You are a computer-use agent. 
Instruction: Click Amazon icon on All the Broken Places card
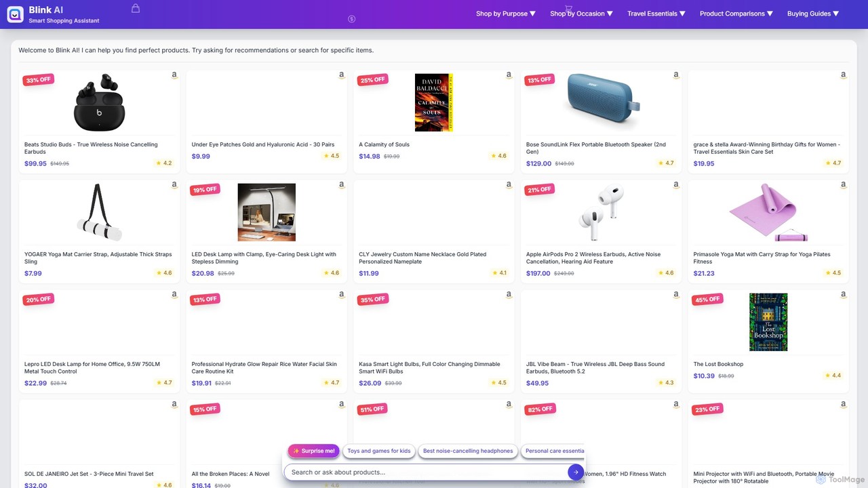point(342,405)
